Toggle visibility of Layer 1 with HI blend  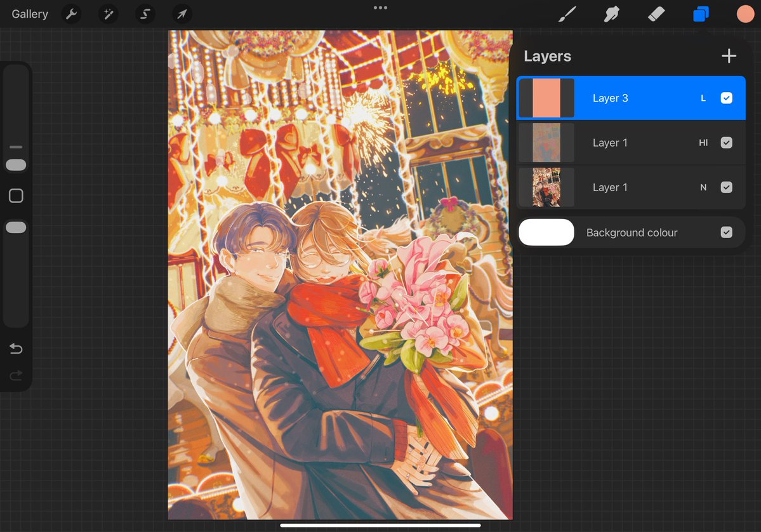click(727, 143)
